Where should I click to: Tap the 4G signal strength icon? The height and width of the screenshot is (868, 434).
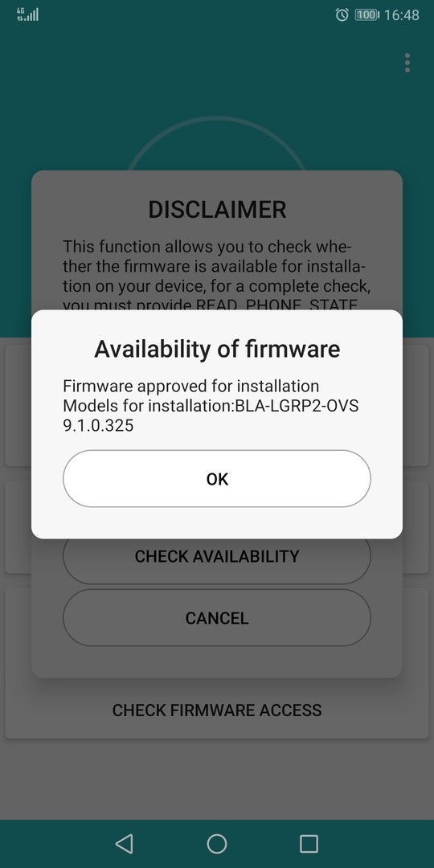pyautogui.click(x=27, y=14)
